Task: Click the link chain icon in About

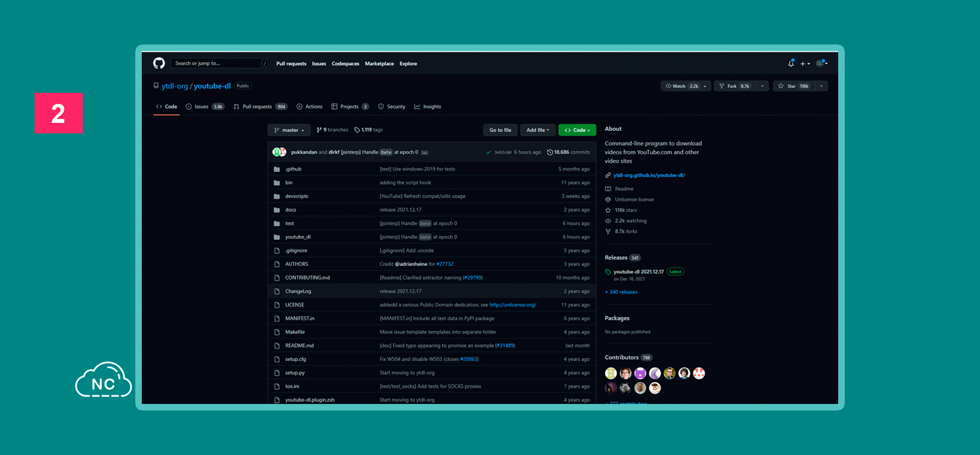Action: (608, 175)
